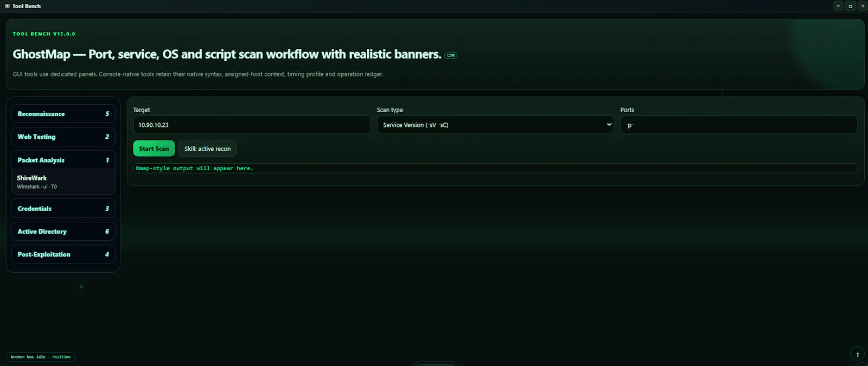Click the Scan type label
The height and width of the screenshot is (366, 868).
tap(390, 110)
